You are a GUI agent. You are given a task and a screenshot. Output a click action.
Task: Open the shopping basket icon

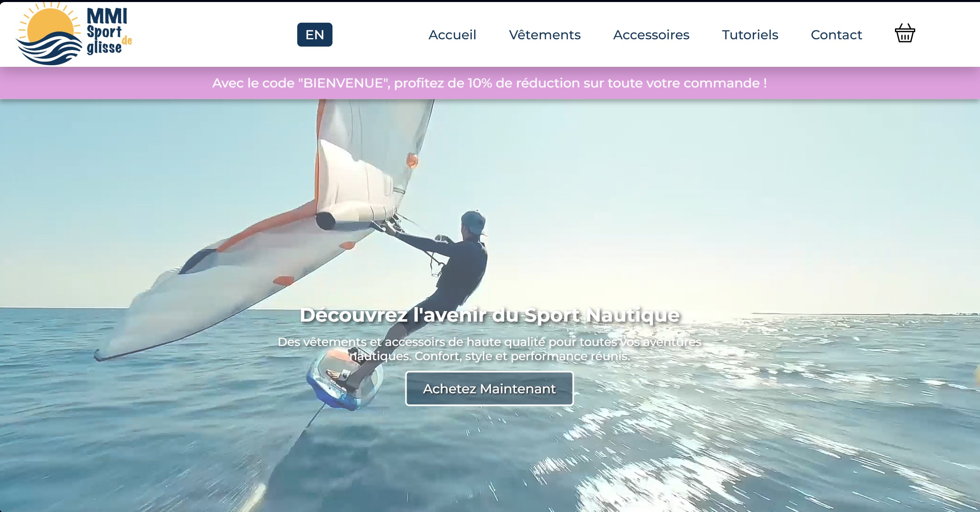point(905,34)
